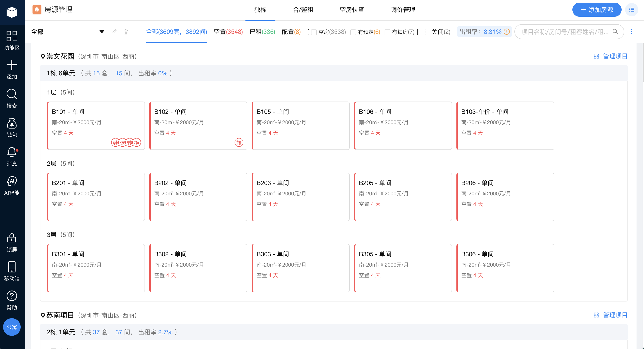The width and height of the screenshot is (644, 349).
Task: Click the 出租率 8.31% badge
Action: tap(485, 32)
